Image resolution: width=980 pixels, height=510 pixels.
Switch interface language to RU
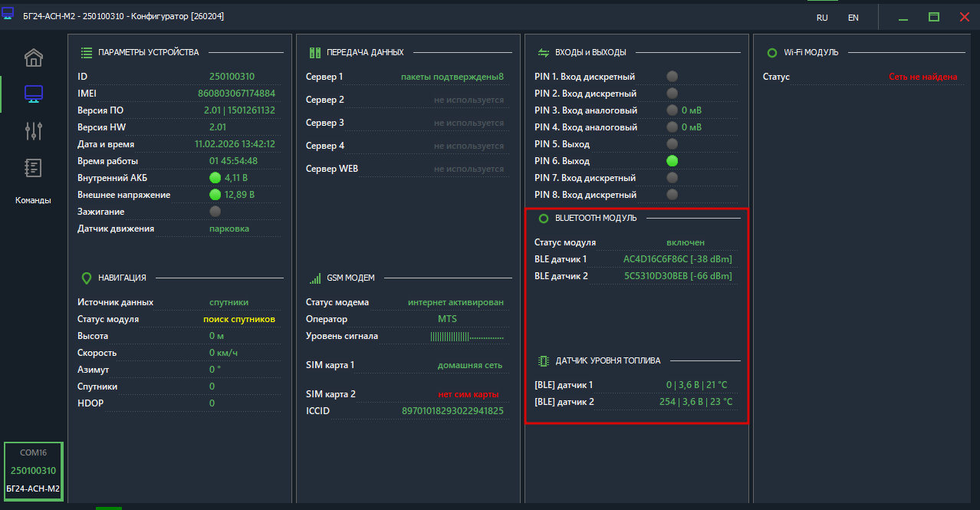pos(822,18)
